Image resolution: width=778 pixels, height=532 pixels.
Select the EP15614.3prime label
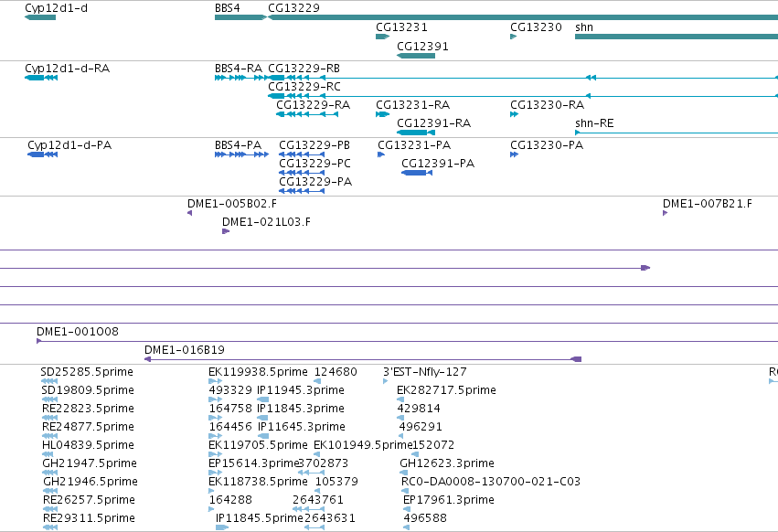point(253,463)
